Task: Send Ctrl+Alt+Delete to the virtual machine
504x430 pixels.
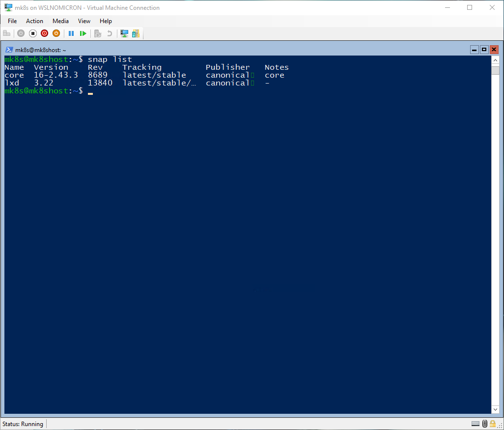Action: tap(7, 33)
